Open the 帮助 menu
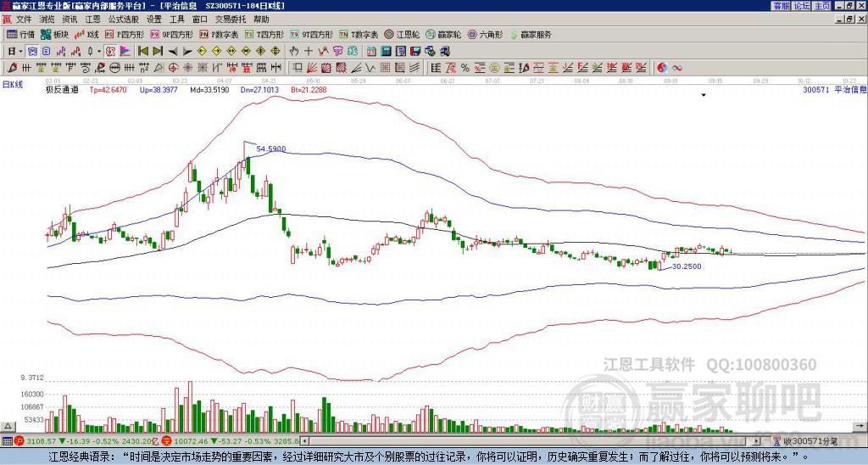Viewport: 868px width, 465px height. click(x=261, y=20)
